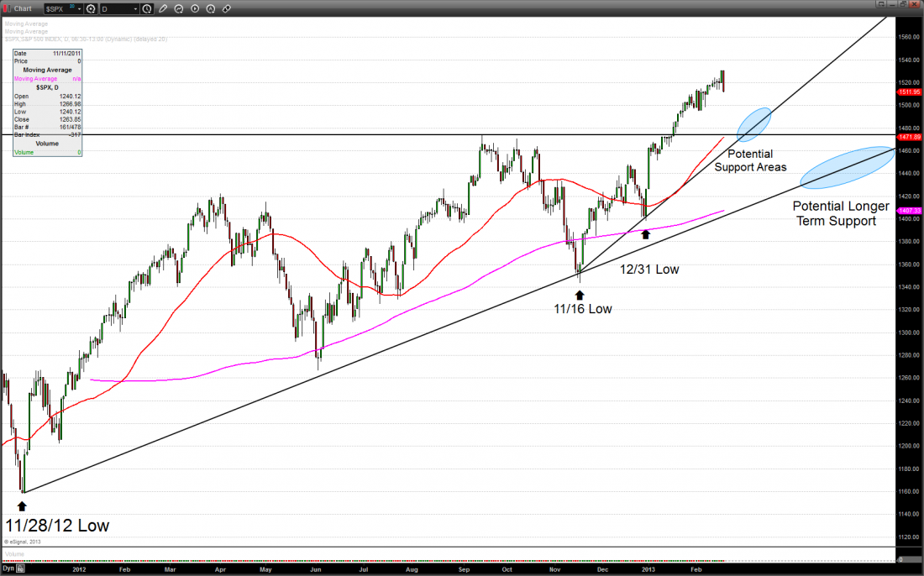The width and height of the screenshot is (924, 576).
Task: Expand the D interval dropdown
Action: pyautogui.click(x=135, y=8)
